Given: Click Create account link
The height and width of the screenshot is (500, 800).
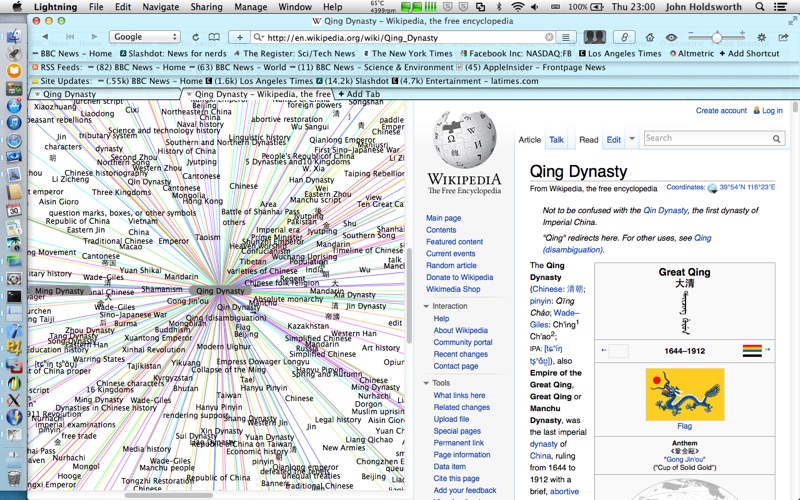Looking at the screenshot, I should click(x=721, y=110).
